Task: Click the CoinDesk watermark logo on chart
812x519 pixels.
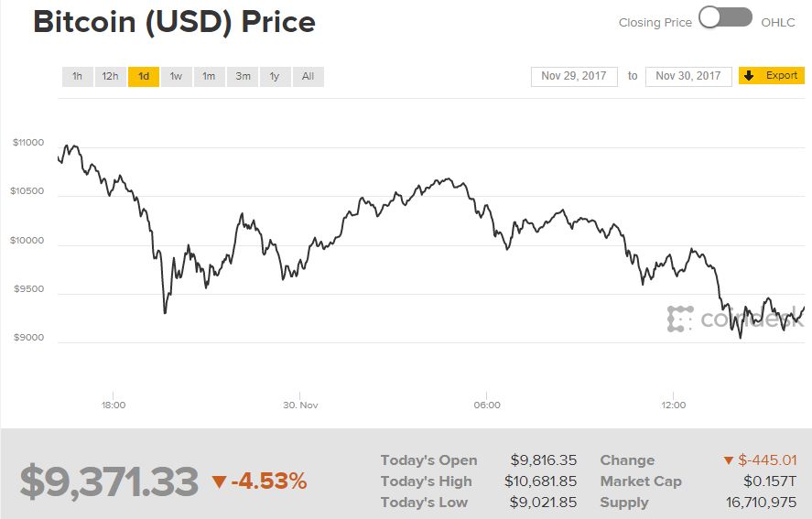Action: [x=678, y=319]
